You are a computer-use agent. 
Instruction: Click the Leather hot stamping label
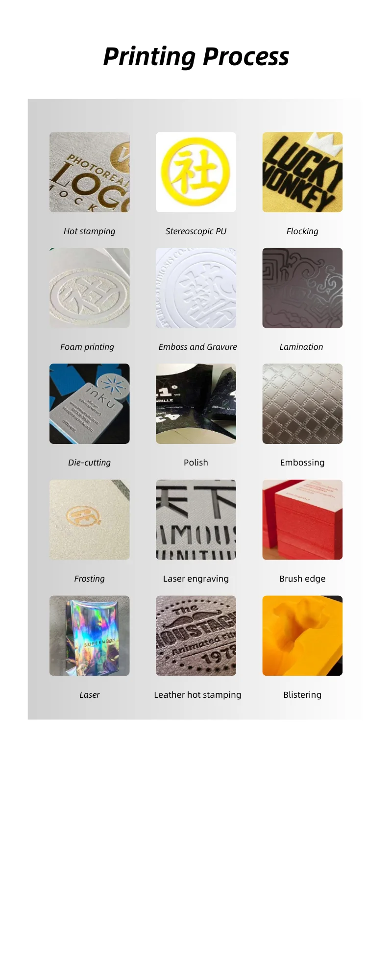(197, 695)
